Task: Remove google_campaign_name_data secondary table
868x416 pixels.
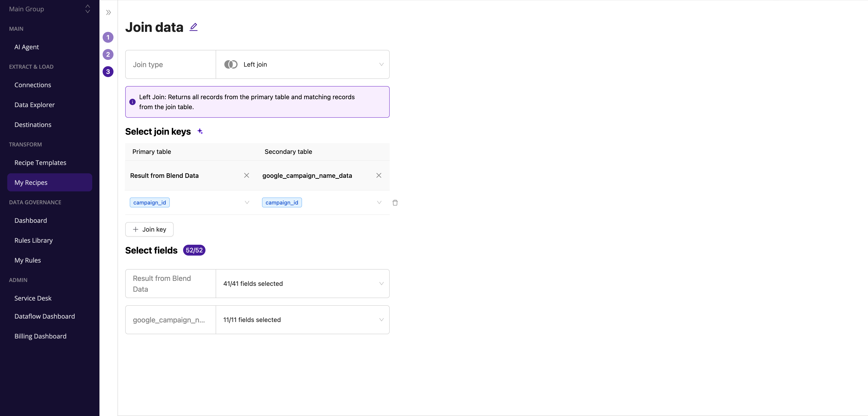Action: (379, 176)
